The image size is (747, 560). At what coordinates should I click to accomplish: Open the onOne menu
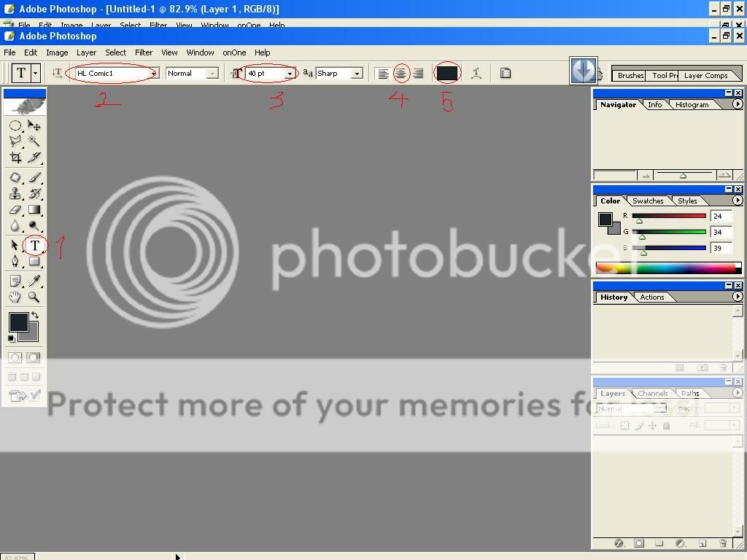click(234, 52)
